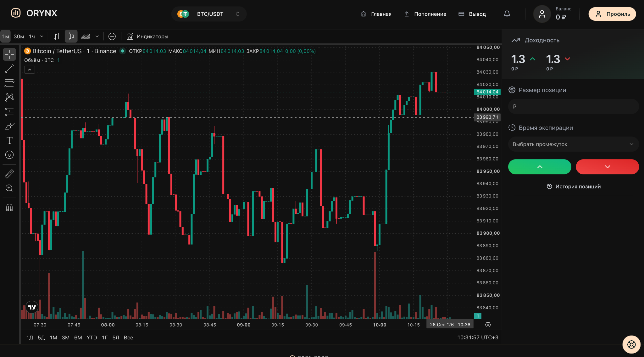Image resolution: width=644 pixels, height=357 pixels.
Task: Select the 1м timeframe
Action: click(6, 36)
